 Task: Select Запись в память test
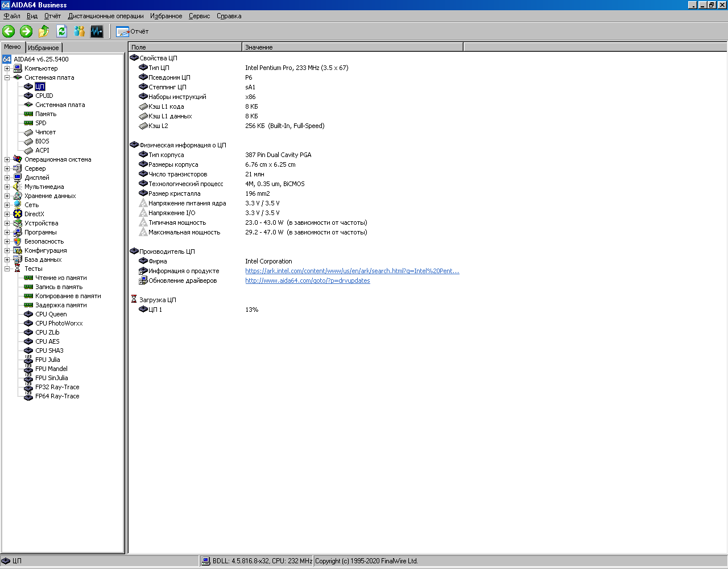(x=59, y=287)
